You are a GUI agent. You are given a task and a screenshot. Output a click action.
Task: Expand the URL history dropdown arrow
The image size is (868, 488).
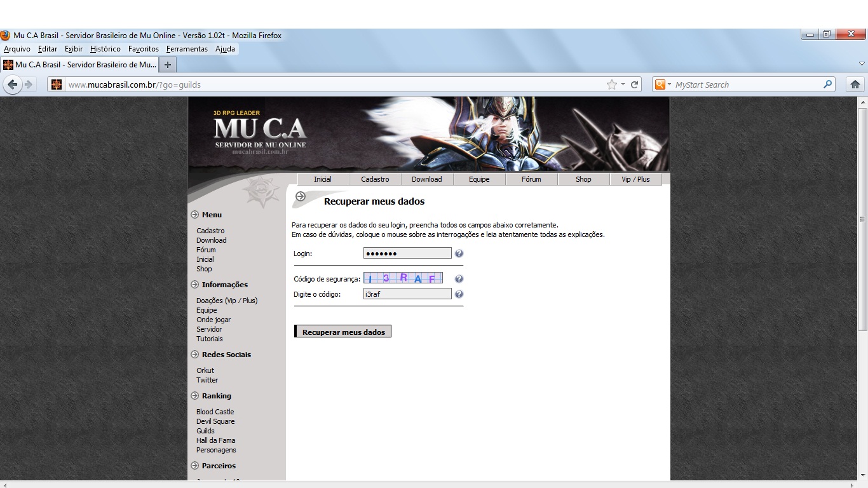point(623,85)
